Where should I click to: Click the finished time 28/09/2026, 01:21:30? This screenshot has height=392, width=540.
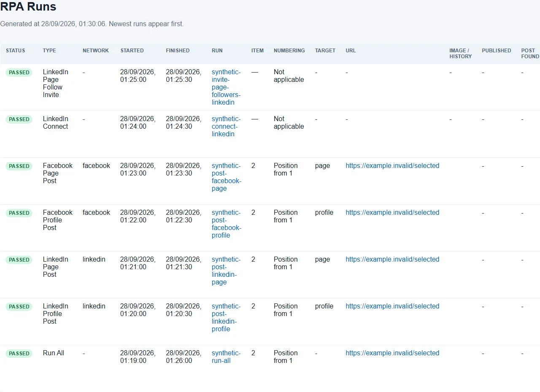(x=184, y=263)
